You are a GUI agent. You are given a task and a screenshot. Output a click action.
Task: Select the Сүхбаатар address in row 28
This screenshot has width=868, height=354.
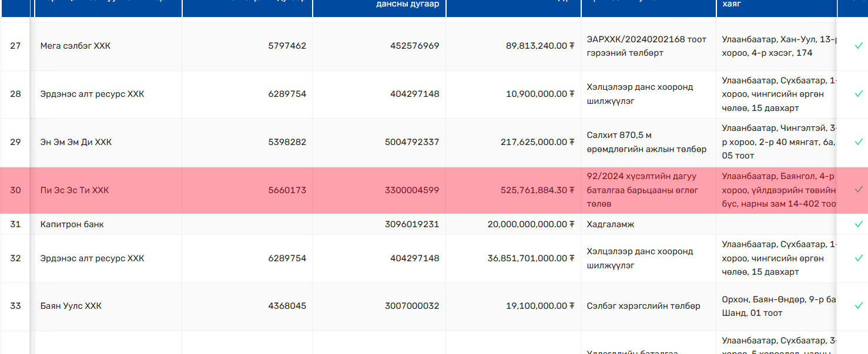pyautogui.click(x=779, y=94)
